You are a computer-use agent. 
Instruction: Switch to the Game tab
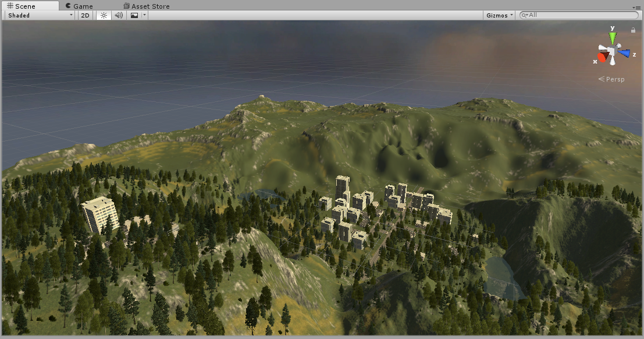(79, 6)
